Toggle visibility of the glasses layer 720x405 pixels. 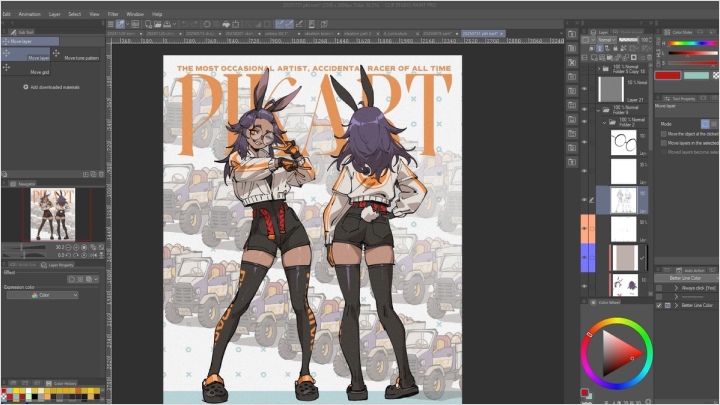(584, 142)
